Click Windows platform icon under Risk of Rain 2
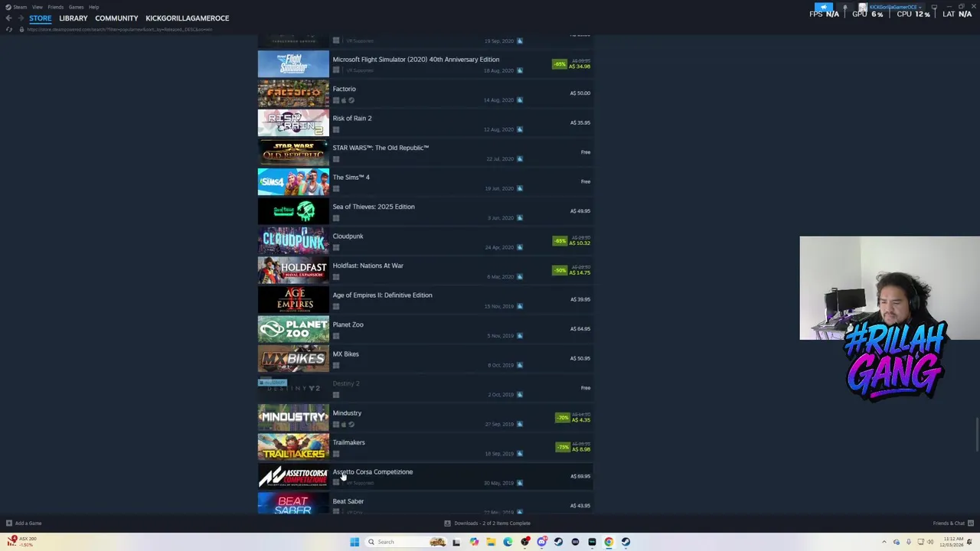Screen dimensions: 980x551 pos(335,130)
